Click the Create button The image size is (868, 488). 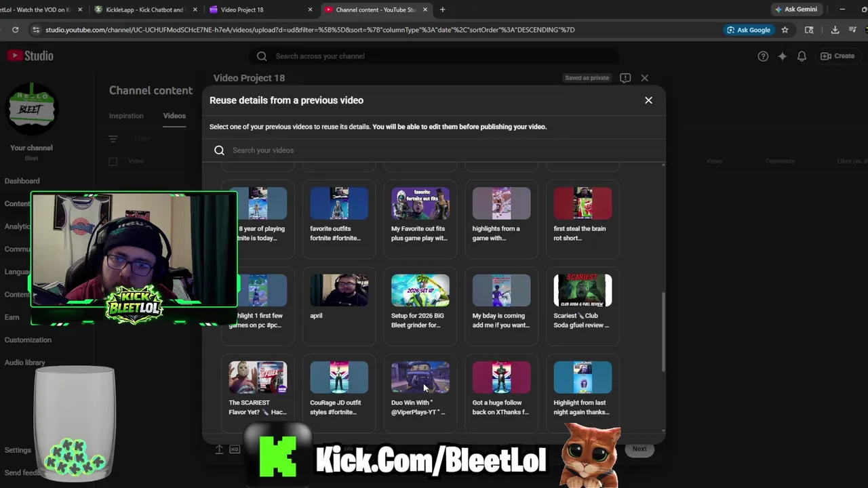tap(837, 56)
